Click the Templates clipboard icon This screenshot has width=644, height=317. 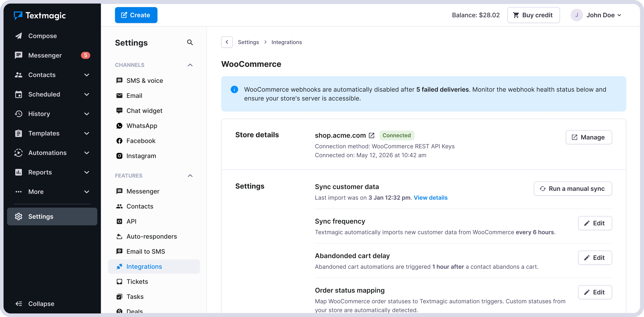(x=19, y=133)
